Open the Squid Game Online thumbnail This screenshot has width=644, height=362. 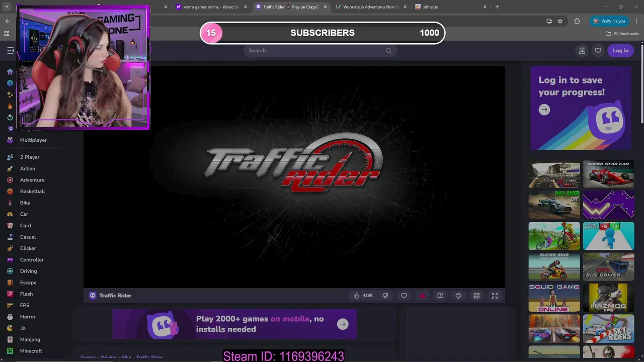point(554,298)
